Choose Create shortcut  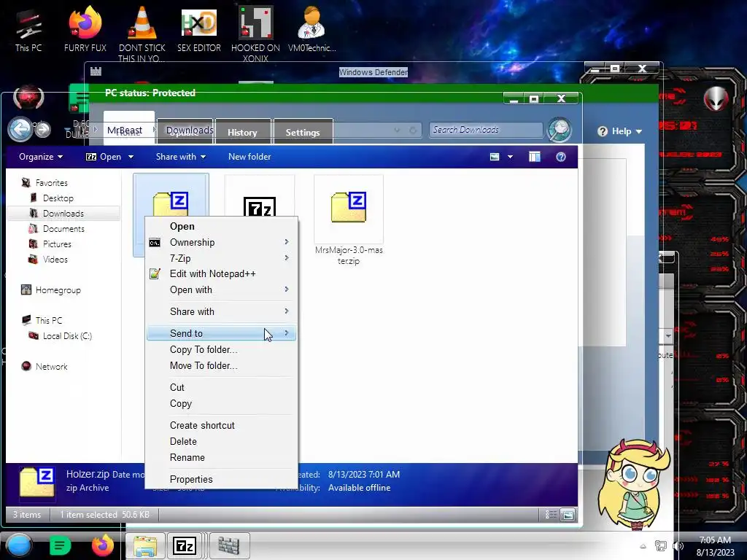tap(222, 425)
